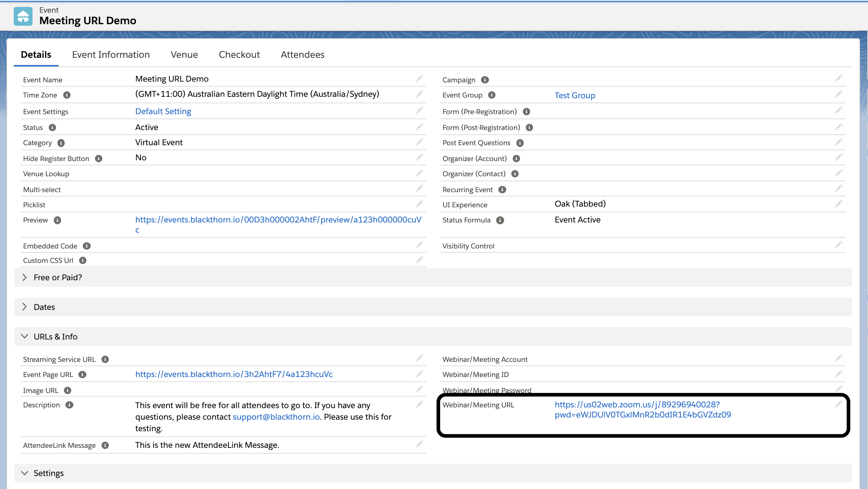The height and width of the screenshot is (489, 868).
Task: Switch to the Event Information tab
Action: coord(111,55)
